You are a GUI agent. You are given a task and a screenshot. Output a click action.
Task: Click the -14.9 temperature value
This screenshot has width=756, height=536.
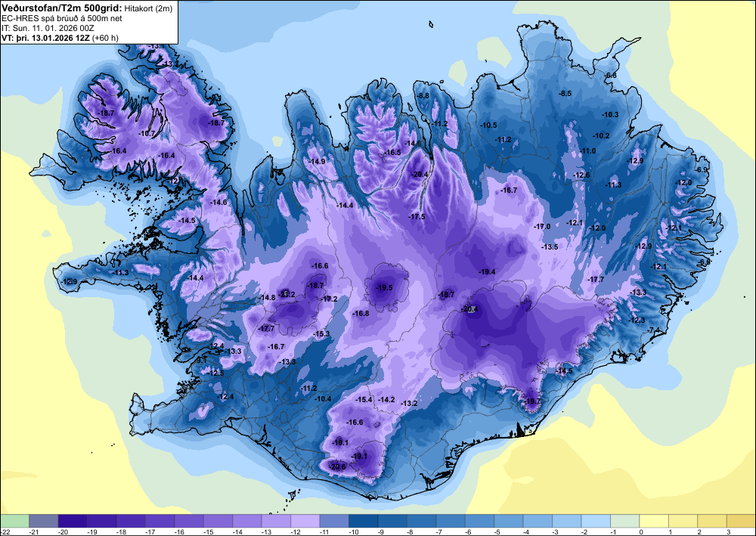317,162
